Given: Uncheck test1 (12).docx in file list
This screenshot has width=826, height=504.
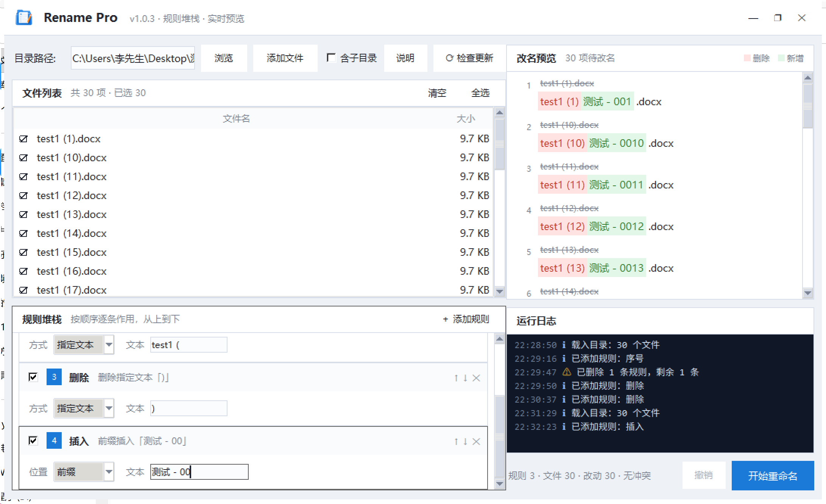Looking at the screenshot, I should tap(23, 196).
